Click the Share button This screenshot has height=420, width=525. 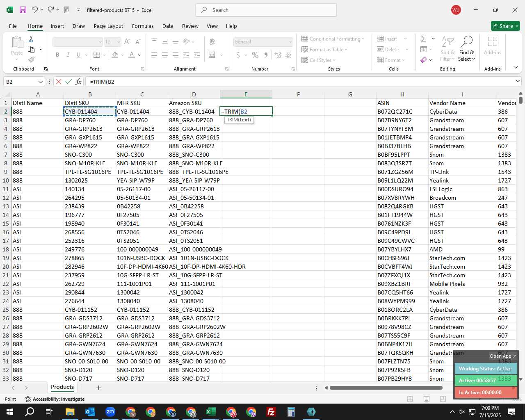click(x=505, y=26)
